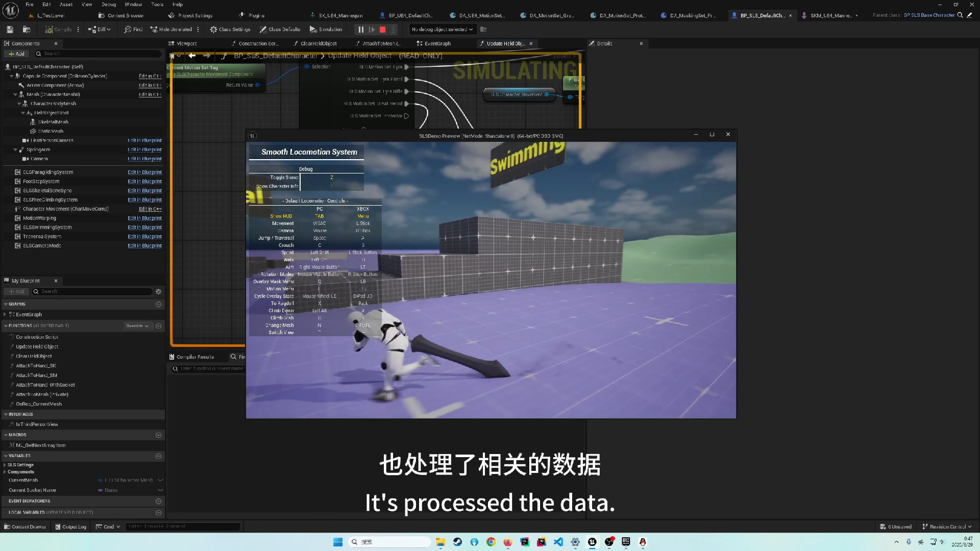
Task: Click the Steam icon in taskbar
Action: coord(457,542)
